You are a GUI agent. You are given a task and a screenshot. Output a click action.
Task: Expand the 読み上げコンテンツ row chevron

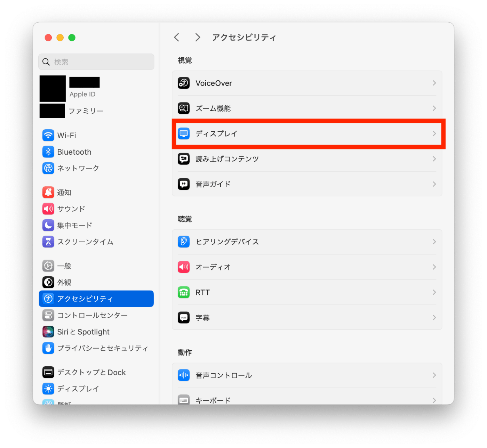click(x=434, y=159)
